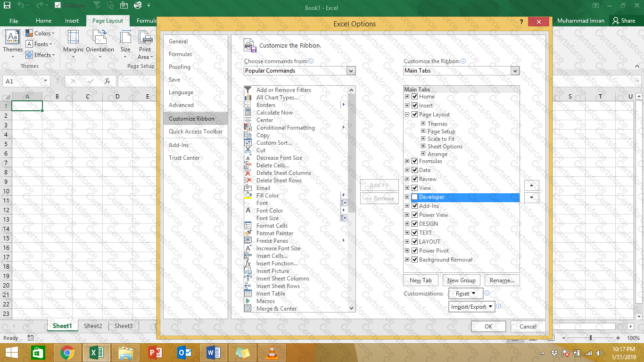Screen dimensions: 644x362
Task: Uncheck the Insert tab checkbox
Action: (415, 106)
